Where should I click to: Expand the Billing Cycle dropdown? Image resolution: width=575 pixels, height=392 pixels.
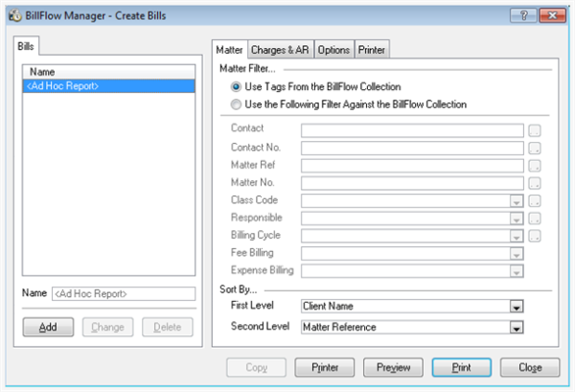click(517, 236)
